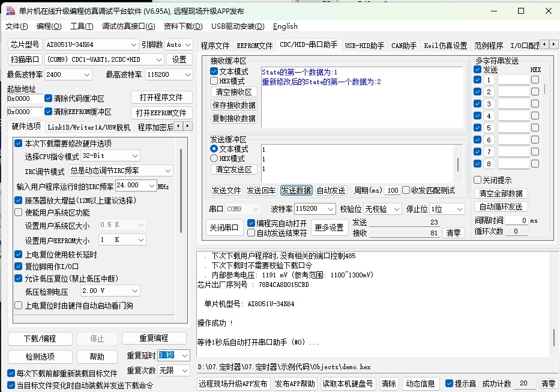Toggle 提示音 checkbox
This screenshot has width=560, height=392.
(450, 384)
